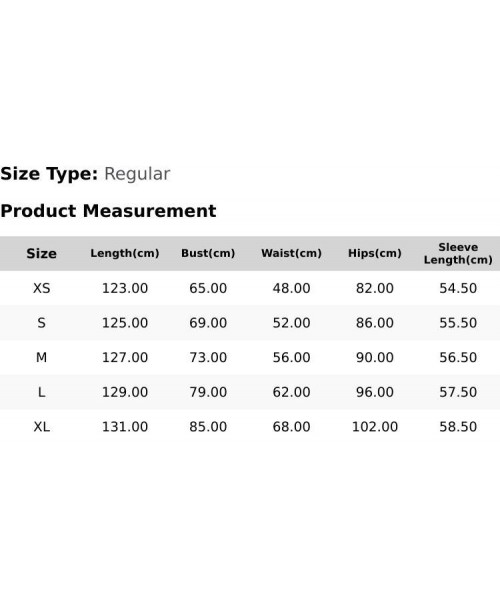Click the 123.00 length value for XS
Viewport: 500px width, 600px height.
coord(125,288)
